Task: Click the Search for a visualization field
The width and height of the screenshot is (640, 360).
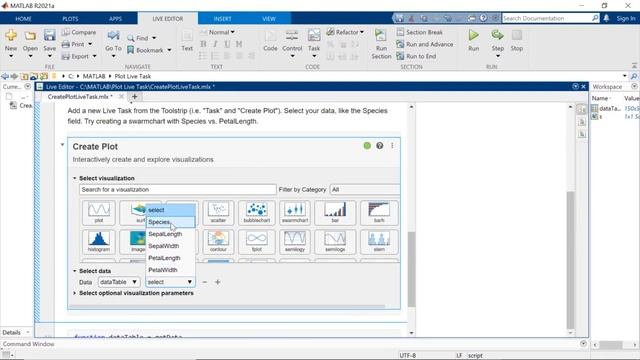Action: coord(178,189)
